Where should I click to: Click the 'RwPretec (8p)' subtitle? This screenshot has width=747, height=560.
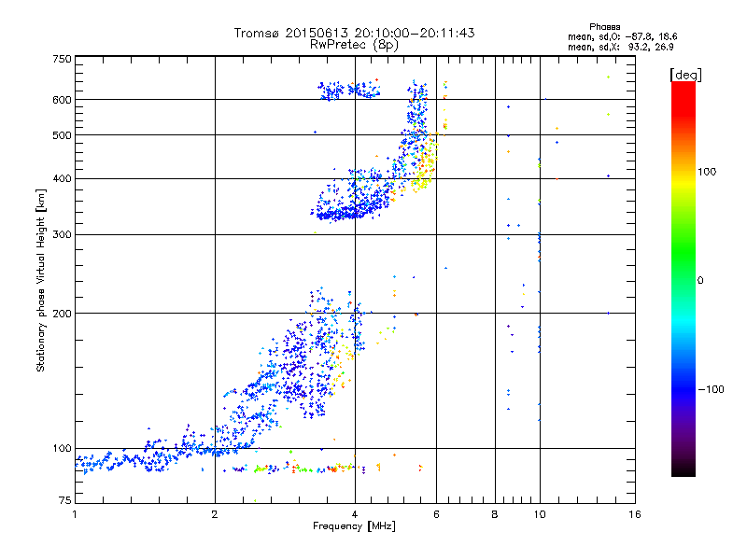[354, 45]
